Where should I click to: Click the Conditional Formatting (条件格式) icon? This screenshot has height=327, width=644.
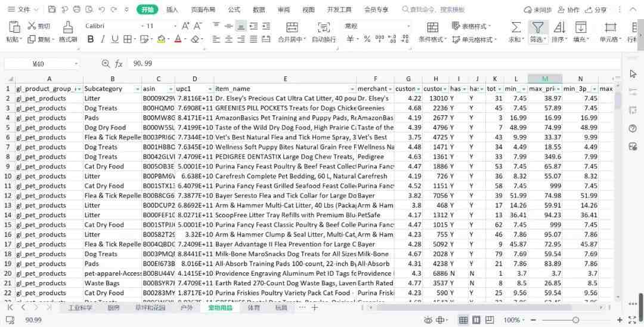tap(432, 27)
